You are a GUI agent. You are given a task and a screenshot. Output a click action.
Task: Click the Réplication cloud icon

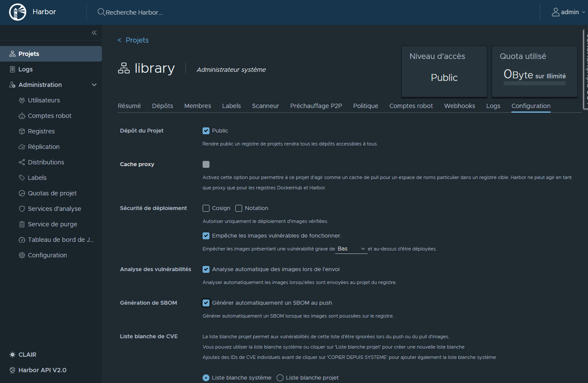point(22,147)
